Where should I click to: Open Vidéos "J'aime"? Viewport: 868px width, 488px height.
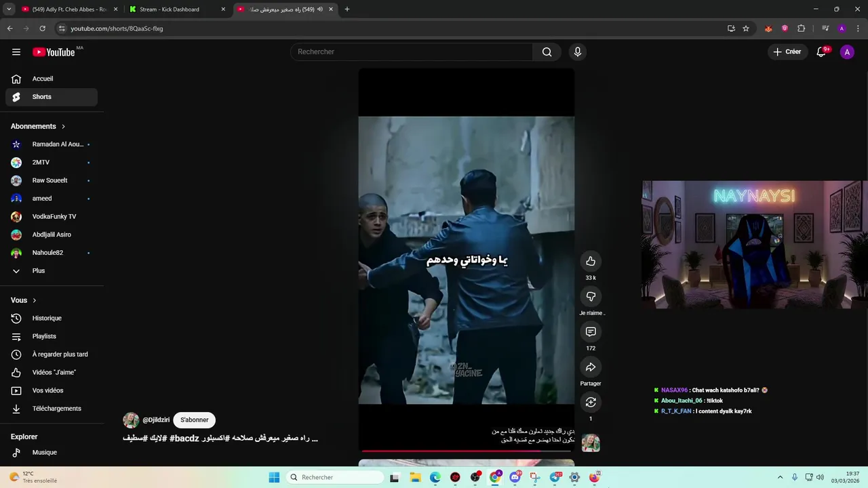click(52, 373)
